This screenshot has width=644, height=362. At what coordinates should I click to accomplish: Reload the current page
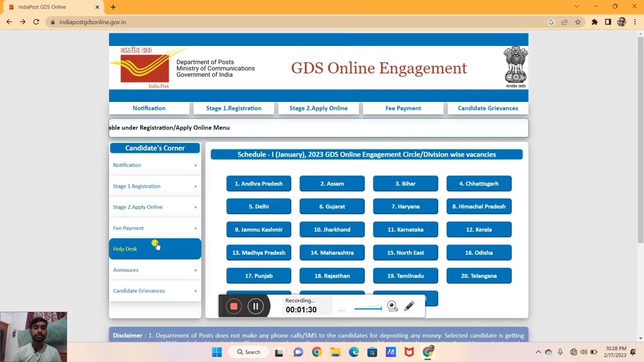(36, 22)
